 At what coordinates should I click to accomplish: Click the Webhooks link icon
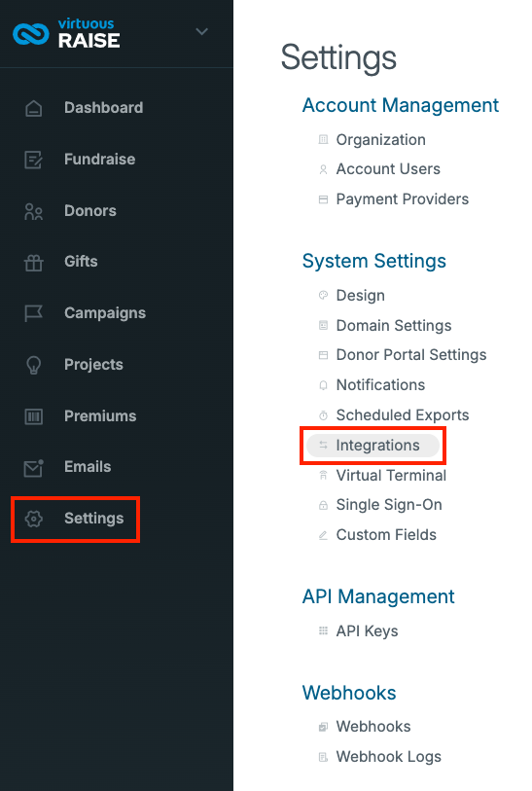(x=323, y=727)
